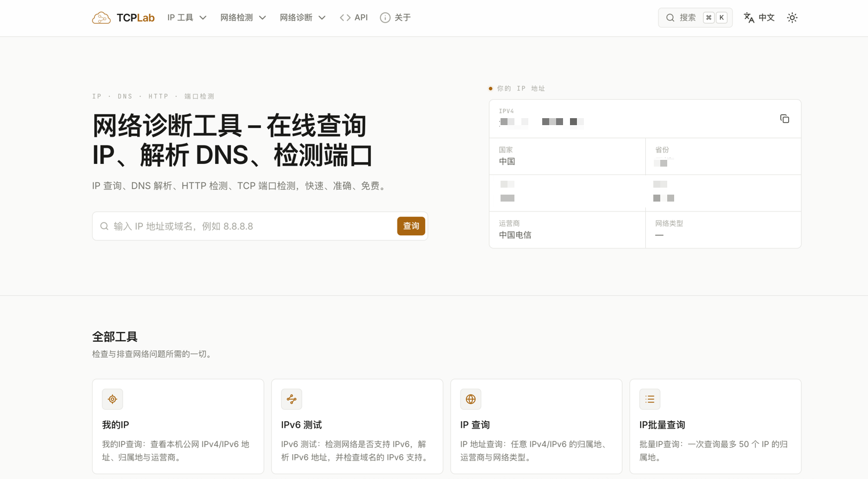The image size is (868, 479).
Task: Switch language via 中文 label
Action: coord(767,18)
